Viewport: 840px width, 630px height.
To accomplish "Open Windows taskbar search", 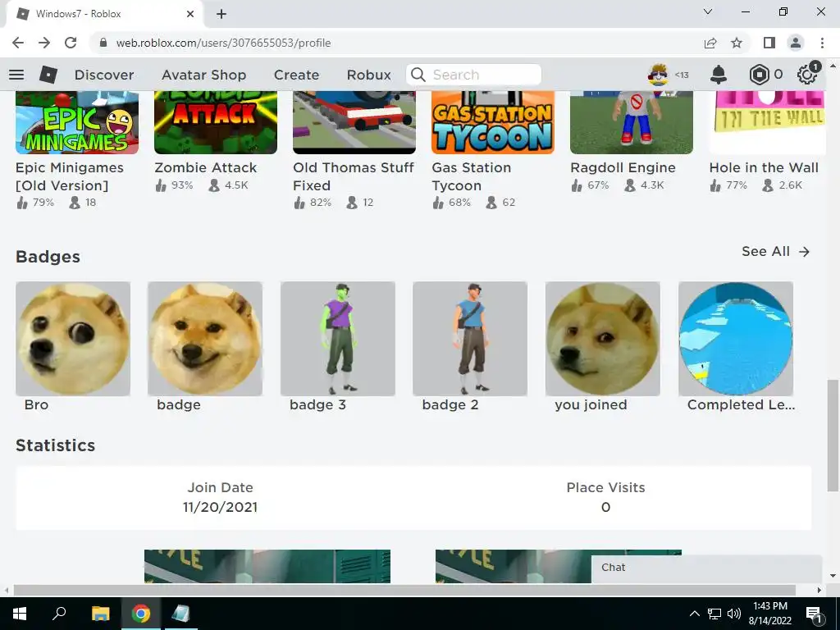I will (x=59, y=614).
